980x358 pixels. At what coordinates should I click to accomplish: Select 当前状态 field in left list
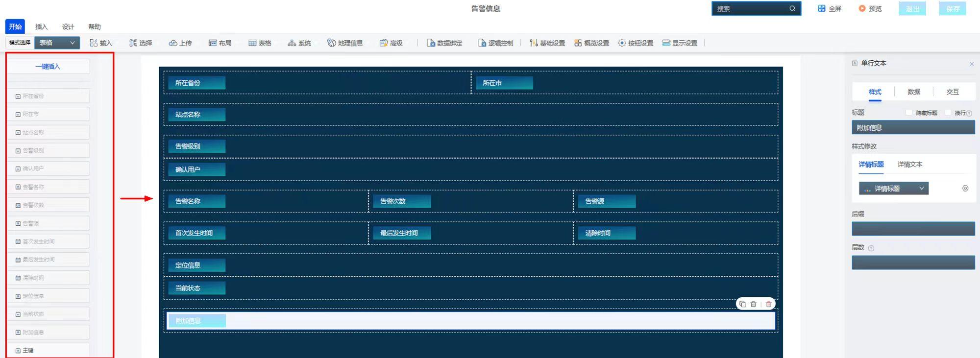(x=48, y=314)
